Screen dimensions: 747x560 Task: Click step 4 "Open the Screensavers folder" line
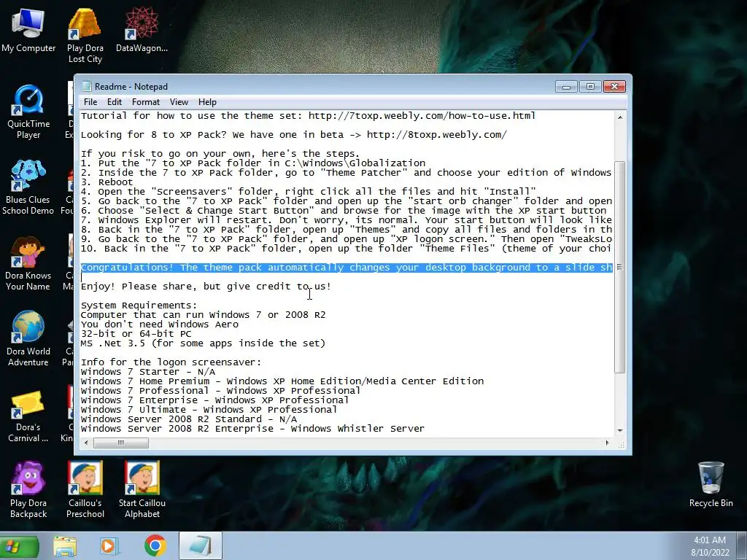(x=309, y=192)
